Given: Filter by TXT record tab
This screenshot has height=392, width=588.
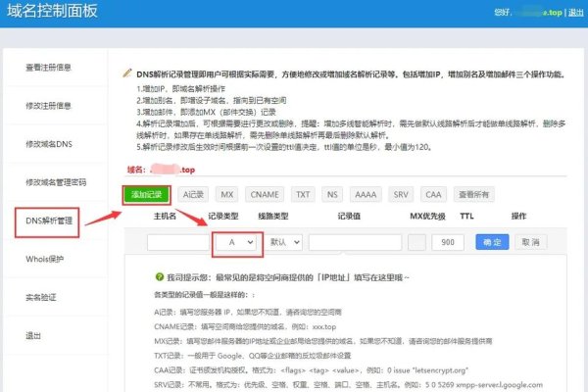Looking at the screenshot, I should [303, 194].
